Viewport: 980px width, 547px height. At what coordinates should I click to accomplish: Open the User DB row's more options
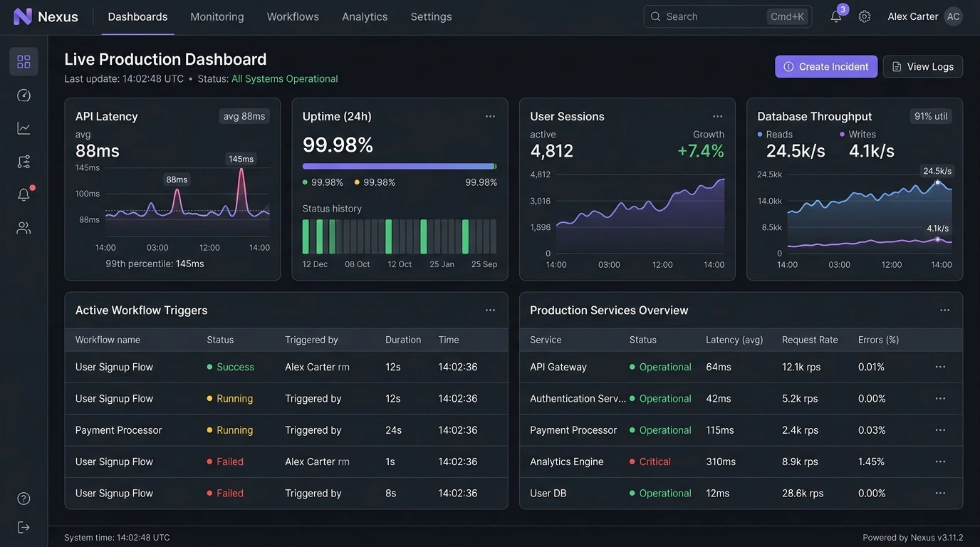(x=940, y=493)
